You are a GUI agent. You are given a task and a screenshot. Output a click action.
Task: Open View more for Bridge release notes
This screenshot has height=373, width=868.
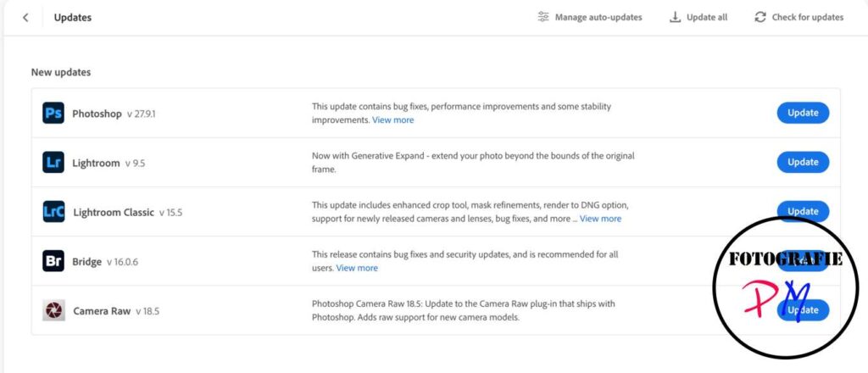[x=357, y=268]
